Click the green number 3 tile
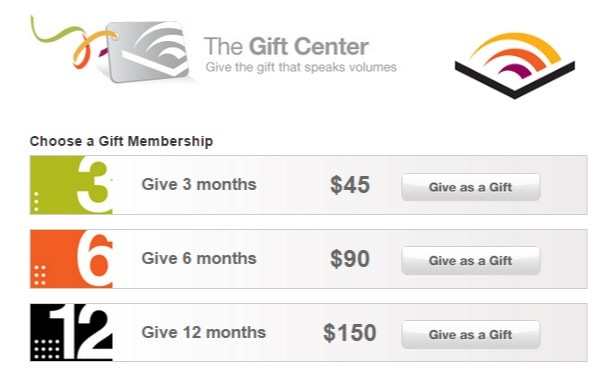Image resolution: width=603 pixels, height=374 pixels. click(71, 185)
